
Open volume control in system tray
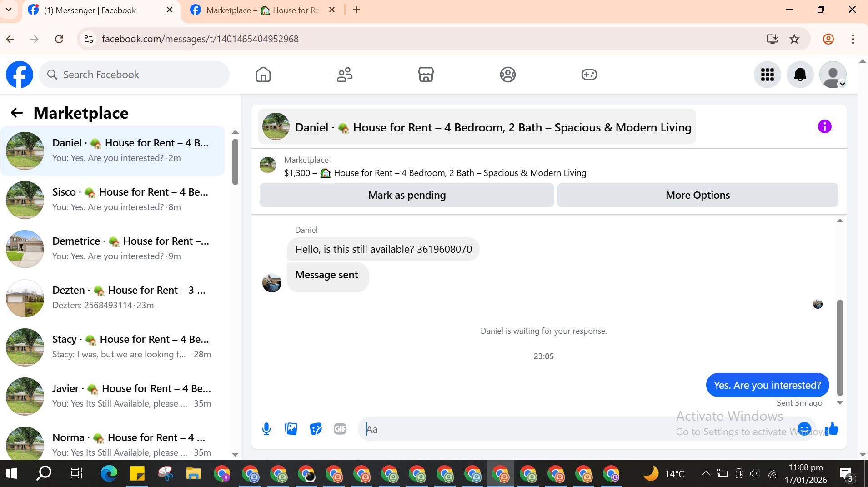755,473
